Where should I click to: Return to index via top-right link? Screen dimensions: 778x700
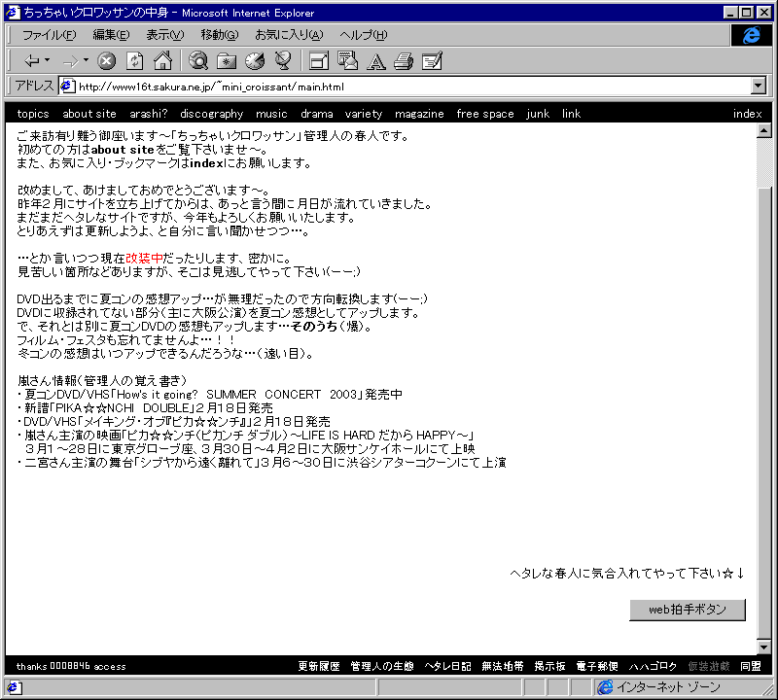tap(747, 114)
